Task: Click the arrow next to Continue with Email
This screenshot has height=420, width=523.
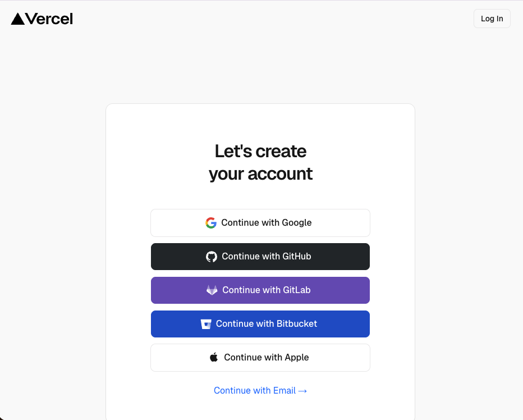Action: [303, 390]
